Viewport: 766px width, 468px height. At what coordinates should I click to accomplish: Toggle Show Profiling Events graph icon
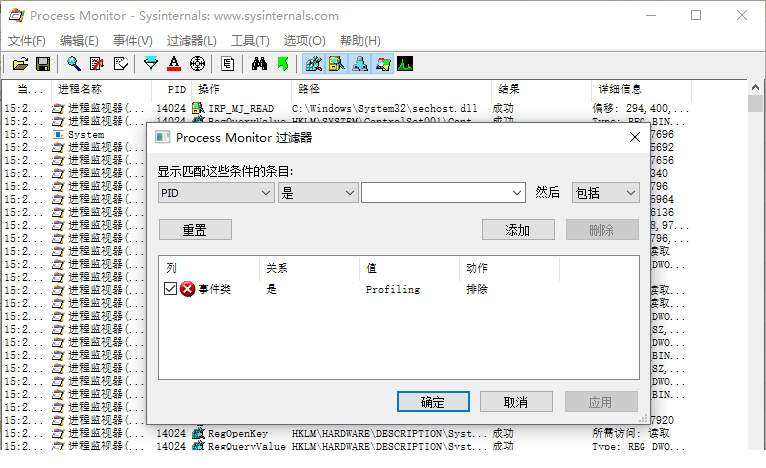coord(405,64)
